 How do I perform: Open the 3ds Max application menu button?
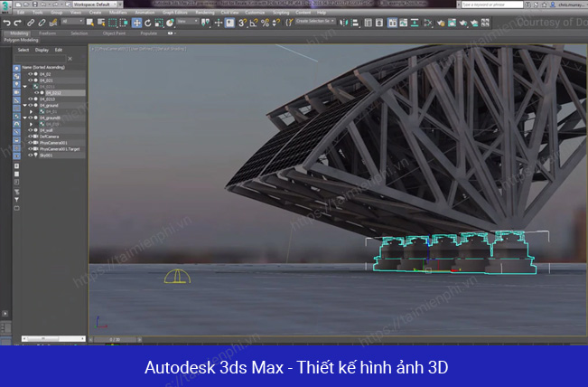tap(5, 5)
